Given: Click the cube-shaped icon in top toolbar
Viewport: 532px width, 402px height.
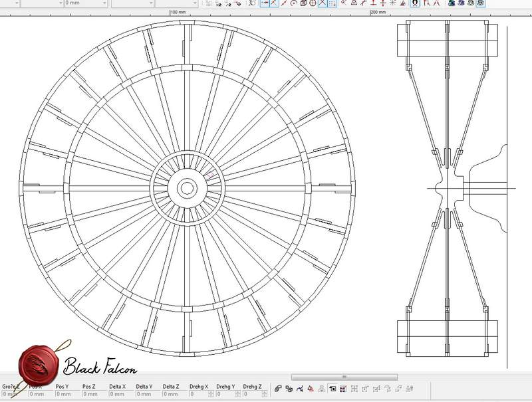Looking at the screenshot, I should 303,3.
